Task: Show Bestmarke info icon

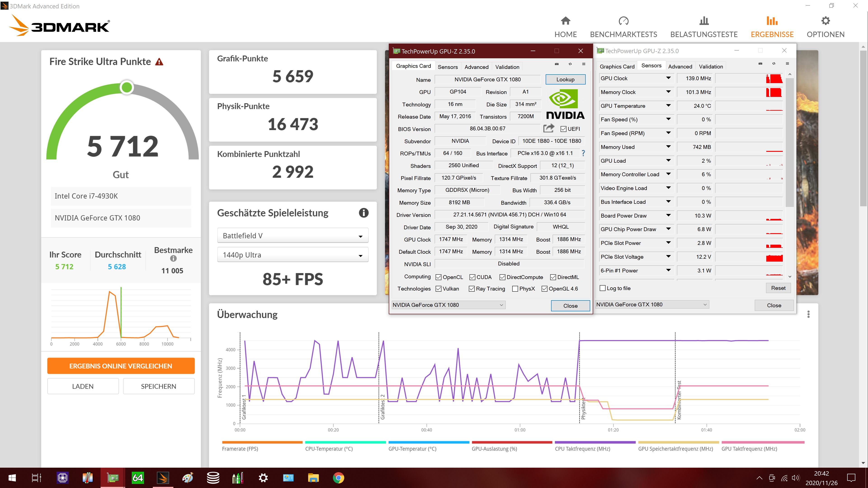Action: click(x=173, y=259)
